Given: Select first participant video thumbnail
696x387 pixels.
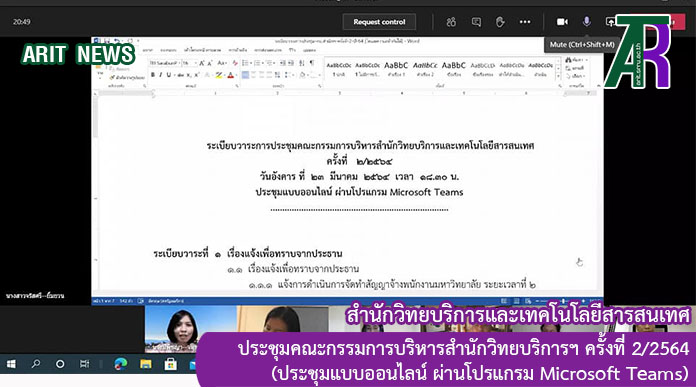Looking at the screenshot, I should click(x=191, y=329).
